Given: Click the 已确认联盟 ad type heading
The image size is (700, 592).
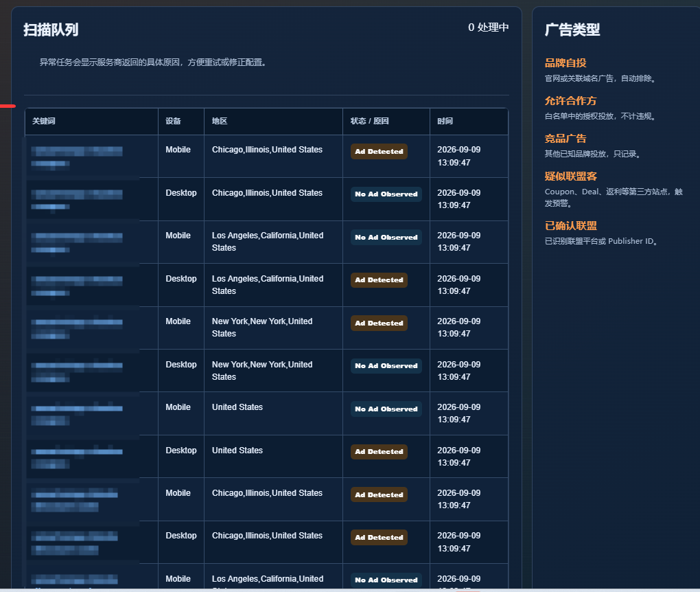Looking at the screenshot, I should (x=570, y=226).
